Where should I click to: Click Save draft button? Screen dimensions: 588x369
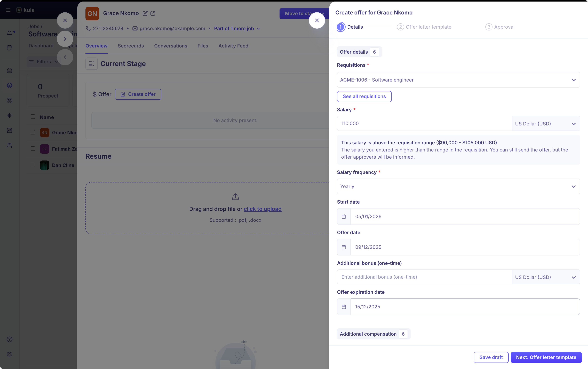coord(491,357)
